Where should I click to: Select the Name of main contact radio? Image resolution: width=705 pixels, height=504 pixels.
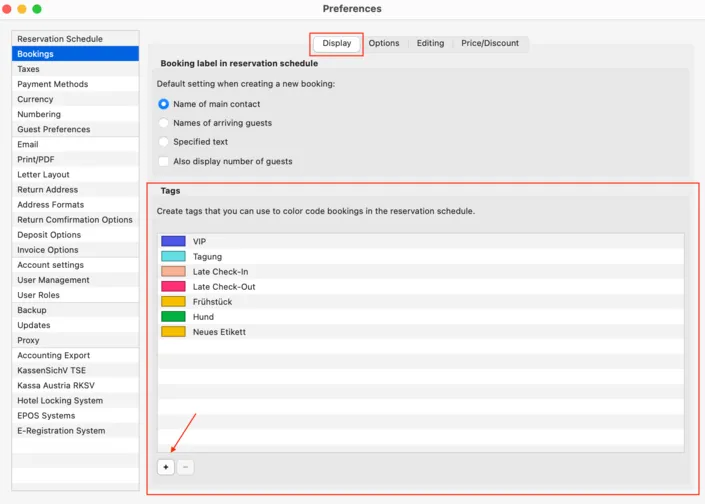click(x=164, y=104)
